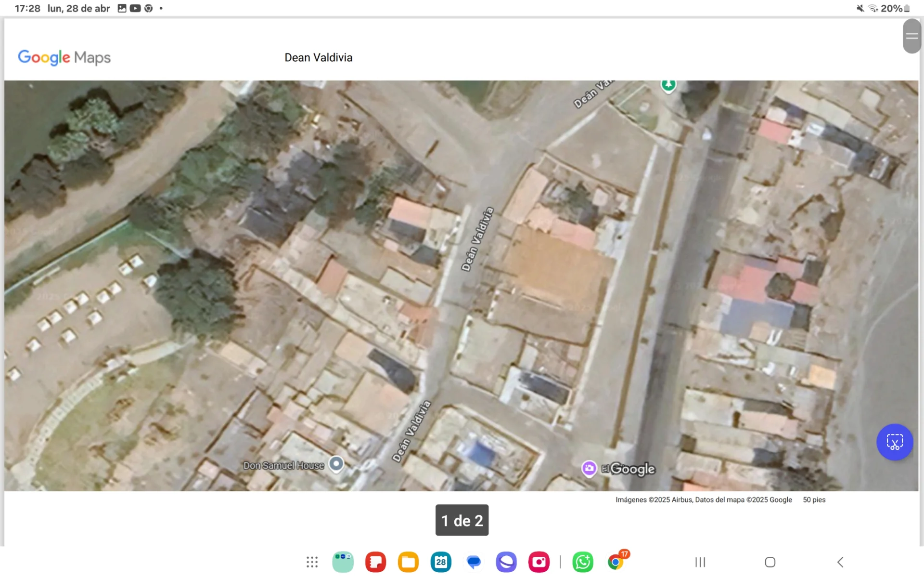Image resolution: width=924 pixels, height=578 pixels.
Task: Open the red Samsung Notes app
Action: coord(375,562)
